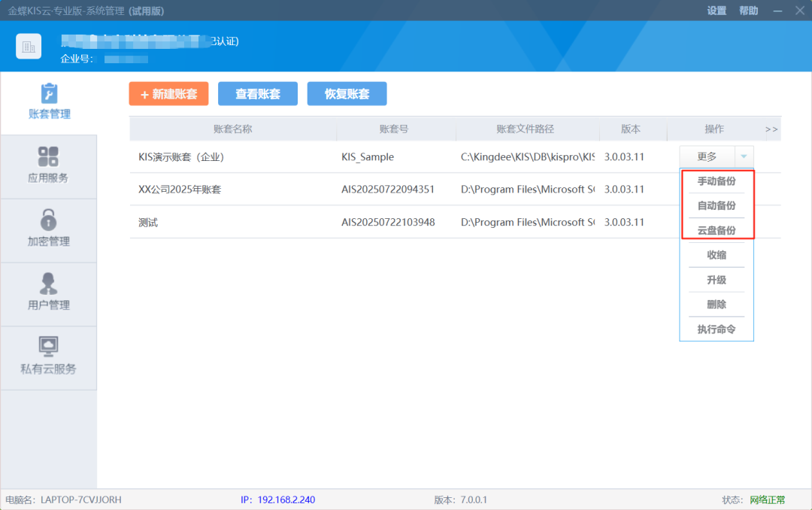Choose 升级 from the dropdown menu
The height and width of the screenshot is (510, 812).
pos(717,280)
